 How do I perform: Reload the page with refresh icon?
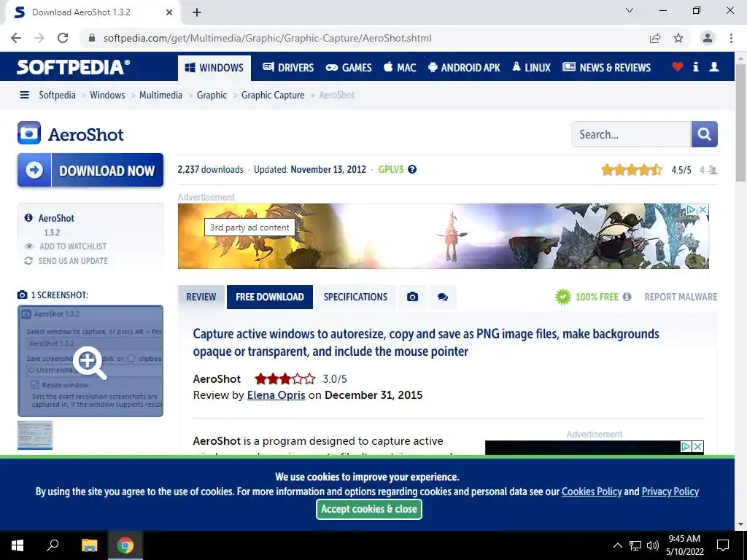(x=63, y=38)
